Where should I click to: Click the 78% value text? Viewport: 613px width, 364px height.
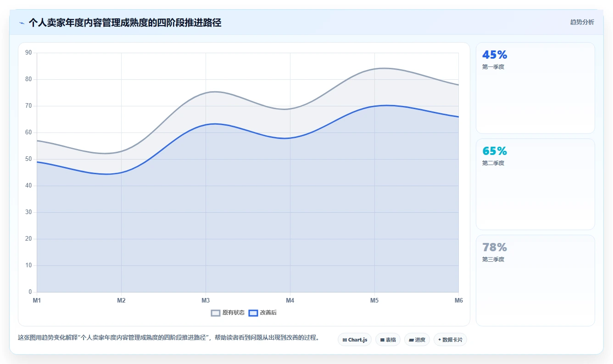495,248
